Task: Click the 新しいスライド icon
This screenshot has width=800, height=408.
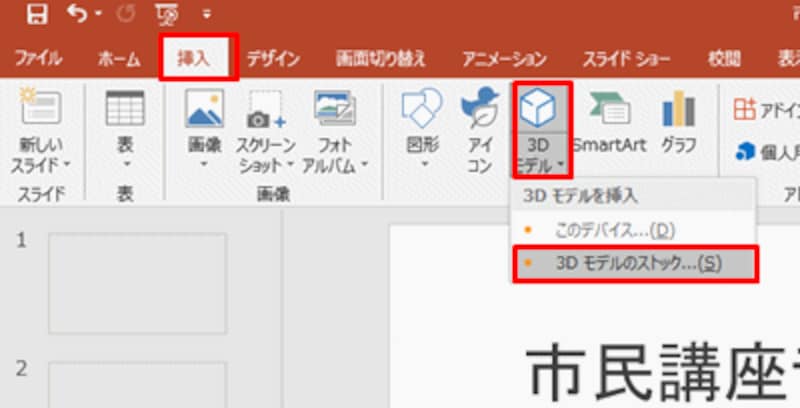Action: [41, 106]
